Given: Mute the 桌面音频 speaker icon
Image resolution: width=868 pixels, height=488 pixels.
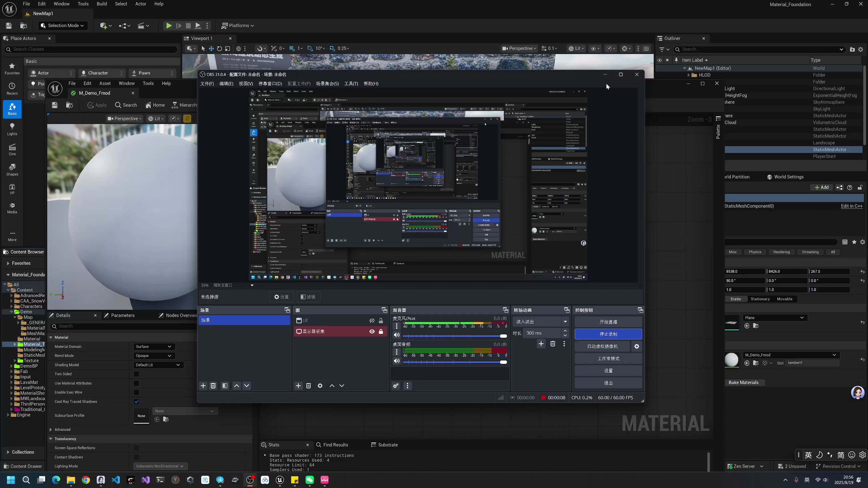Looking at the screenshot, I should click(397, 361).
